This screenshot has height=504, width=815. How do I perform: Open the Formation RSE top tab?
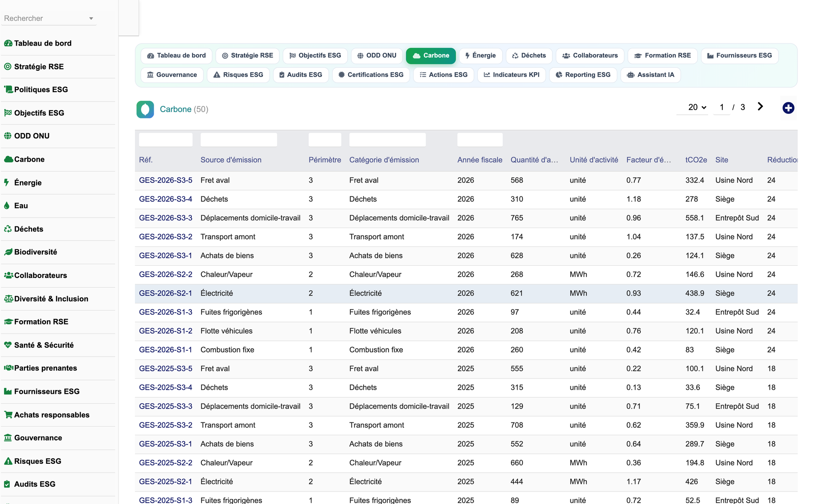(x=663, y=56)
